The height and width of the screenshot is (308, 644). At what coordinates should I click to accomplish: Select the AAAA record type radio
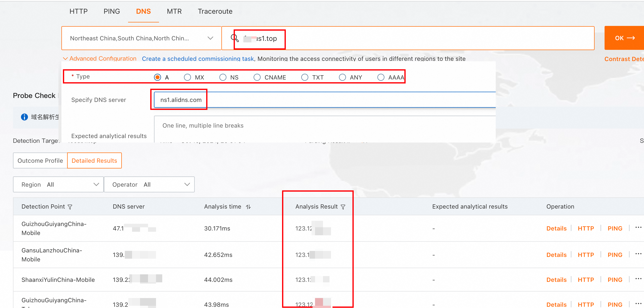click(380, 77)
